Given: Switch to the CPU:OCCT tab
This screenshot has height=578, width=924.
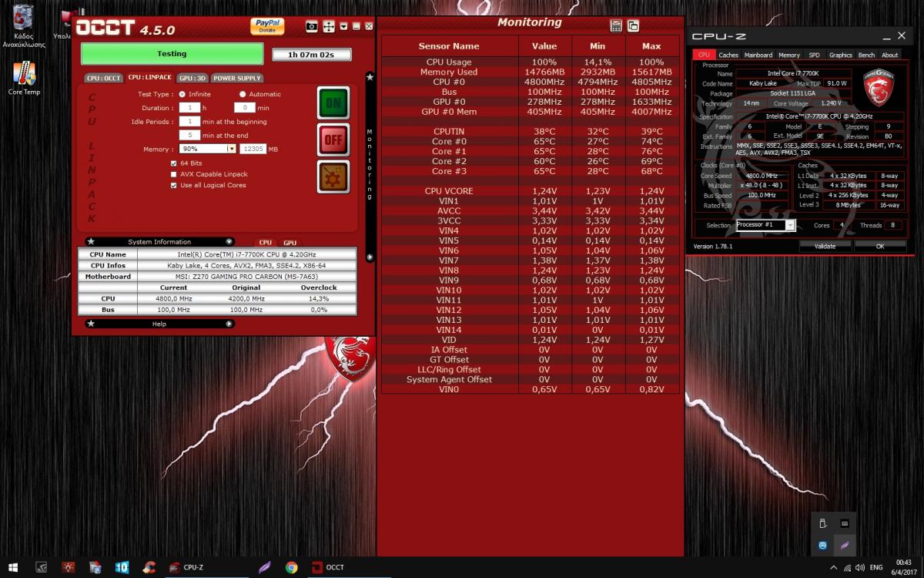Looking at the screenshot, I should pyautogui.click(x=103, y=78).
